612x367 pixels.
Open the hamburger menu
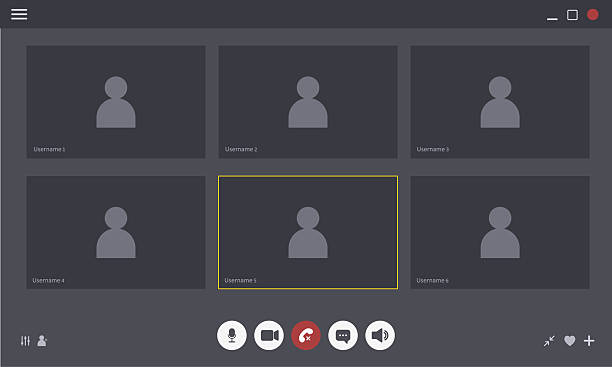tap(19, 14)
